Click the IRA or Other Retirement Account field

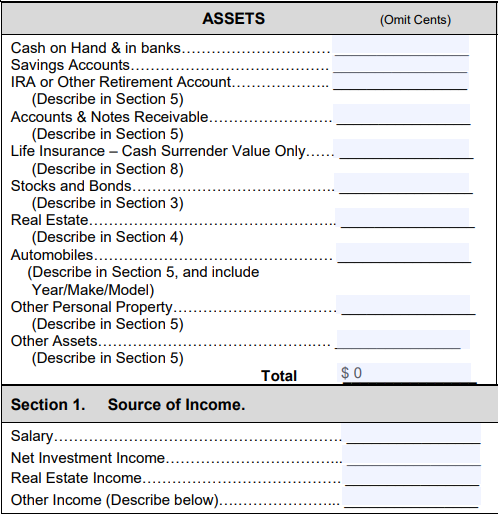(x=400, y=81)
